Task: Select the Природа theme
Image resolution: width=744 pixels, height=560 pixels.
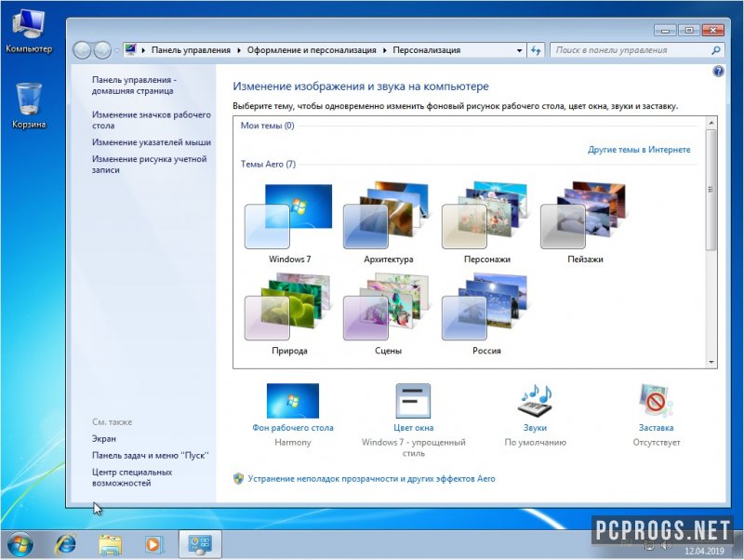Action: [288, 313]
